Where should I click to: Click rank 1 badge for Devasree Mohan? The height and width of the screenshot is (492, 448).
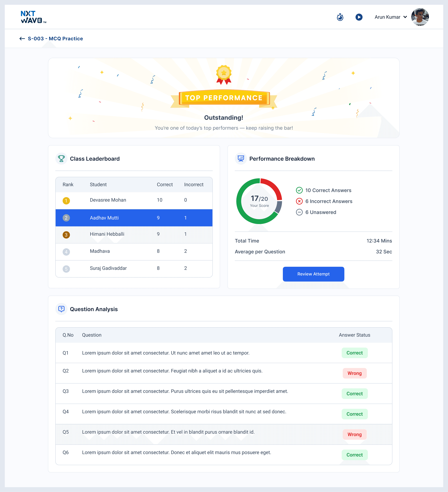click(x=66, y=201)
